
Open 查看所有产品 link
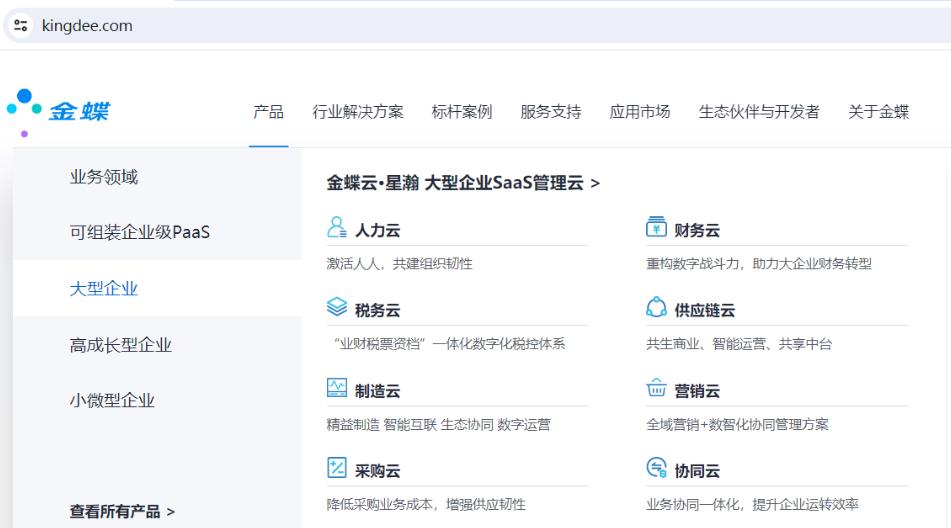122,512
